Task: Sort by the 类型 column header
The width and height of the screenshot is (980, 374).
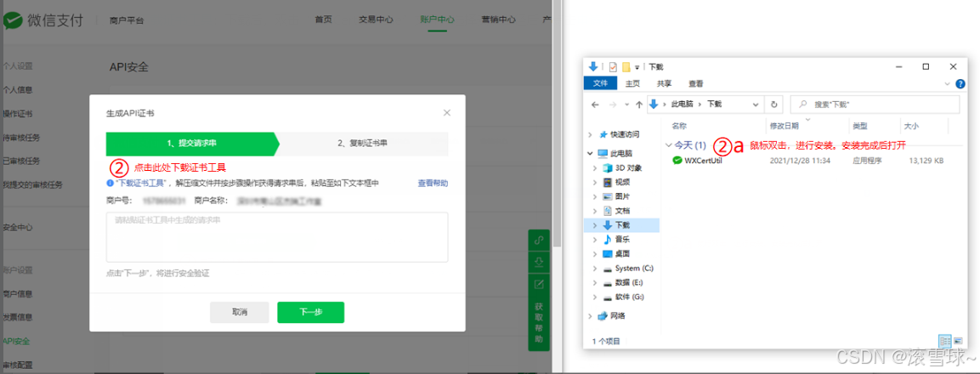Action: (861, 126)
